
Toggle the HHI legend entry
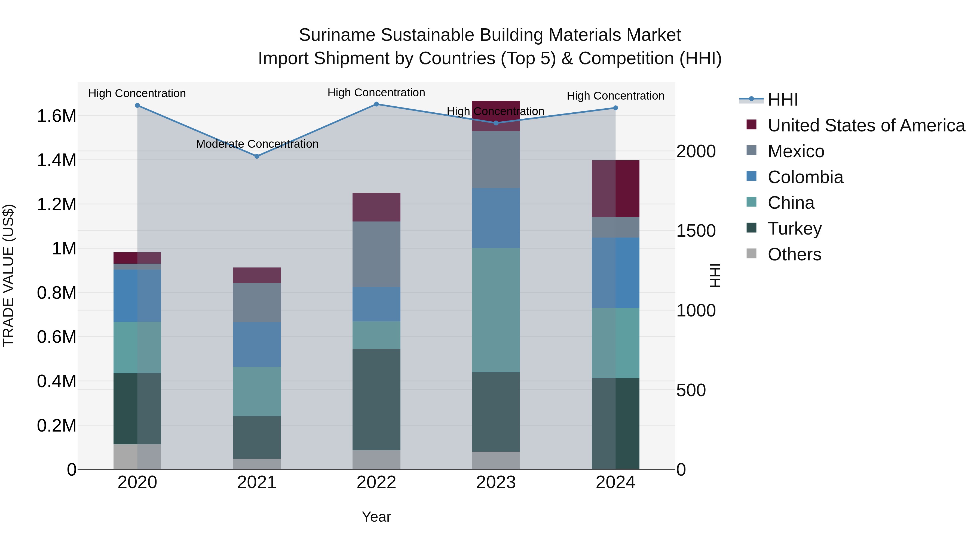tap(768, 100)
